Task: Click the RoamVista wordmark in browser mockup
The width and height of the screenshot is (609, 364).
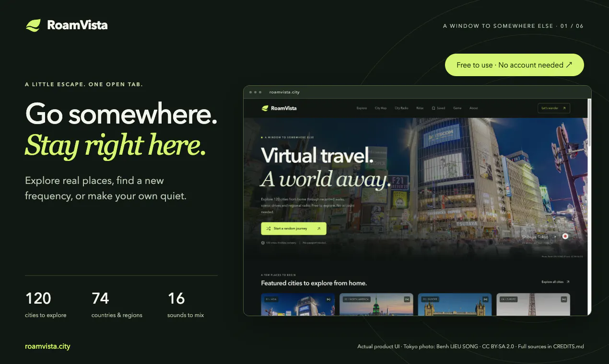Action: [x=284, y=108]
